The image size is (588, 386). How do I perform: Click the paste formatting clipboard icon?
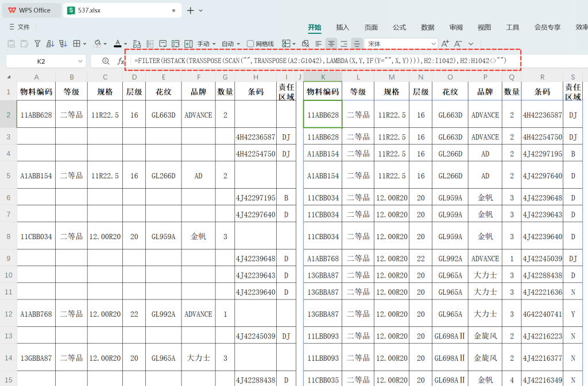[x=24, y=44]
